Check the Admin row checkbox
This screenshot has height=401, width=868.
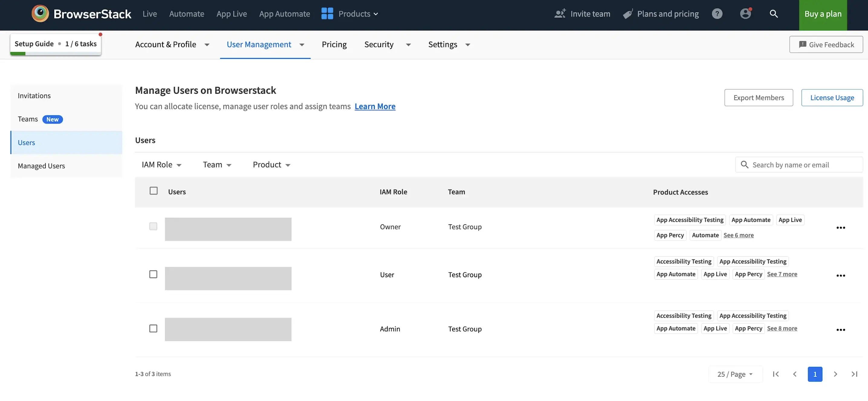[x=153, y=328]
